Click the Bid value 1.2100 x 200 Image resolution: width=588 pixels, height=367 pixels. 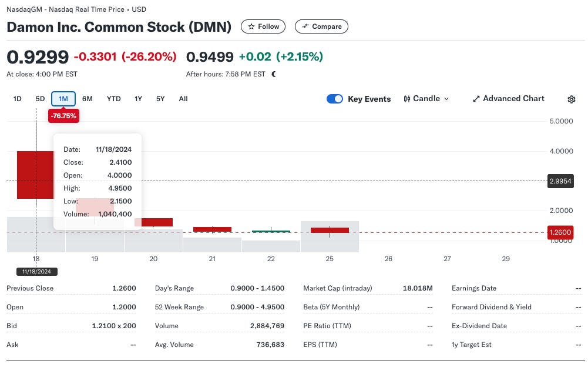pyautogui.click(x=114, y=326)
